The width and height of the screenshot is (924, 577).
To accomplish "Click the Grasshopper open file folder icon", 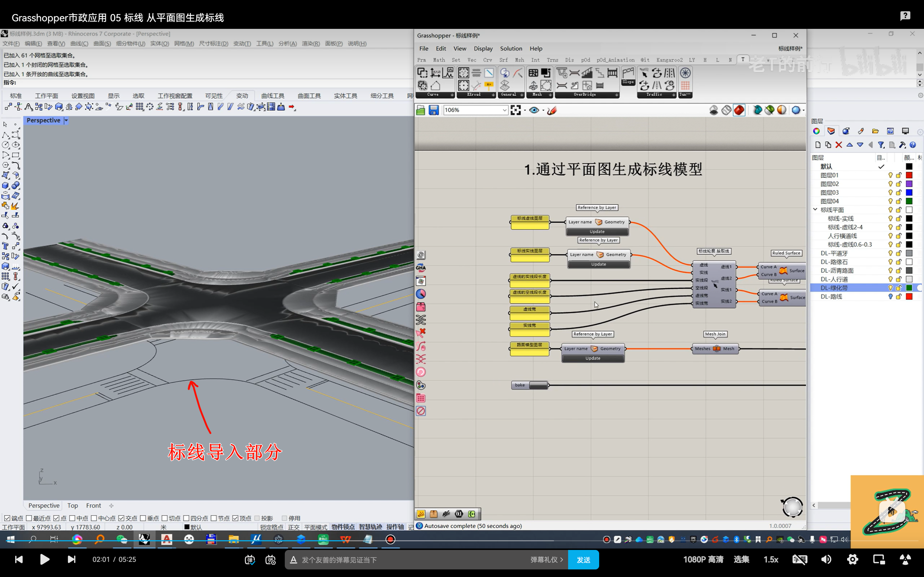I will tap(420, 110).
